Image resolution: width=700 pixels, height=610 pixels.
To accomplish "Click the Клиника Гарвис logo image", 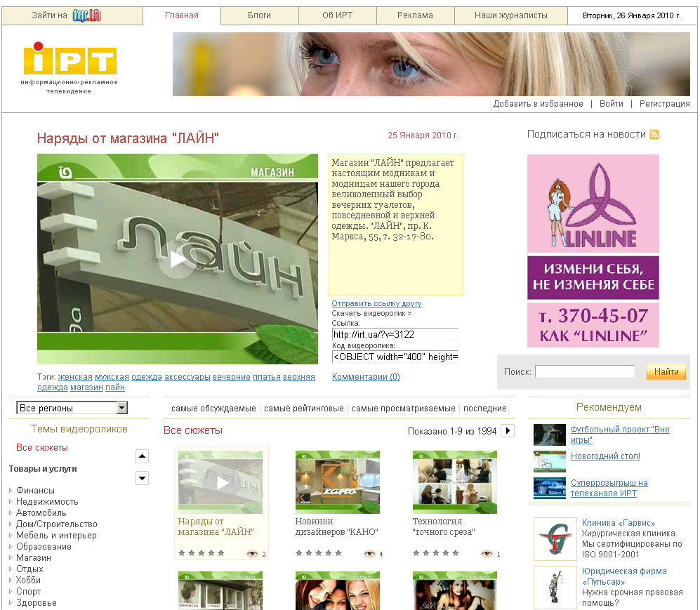I will point(555,538).
